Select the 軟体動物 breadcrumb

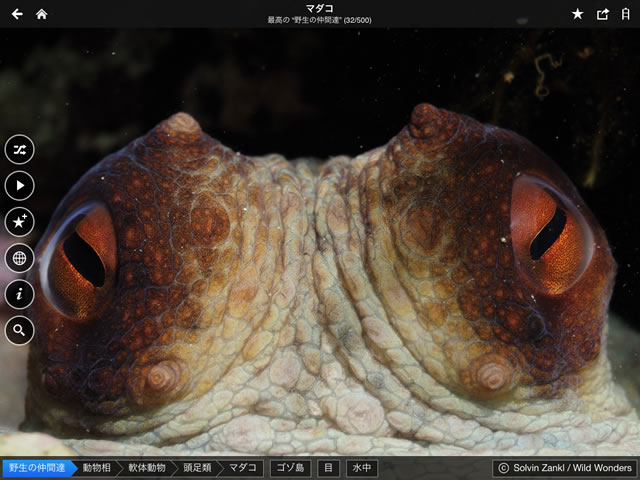pyautogui.click(x=147, y=468)
